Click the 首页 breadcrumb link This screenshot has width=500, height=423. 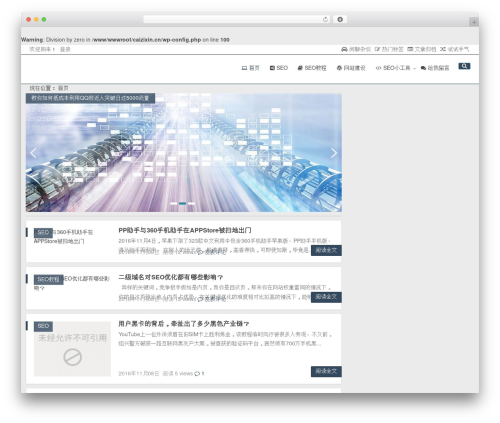coord(63,88)
